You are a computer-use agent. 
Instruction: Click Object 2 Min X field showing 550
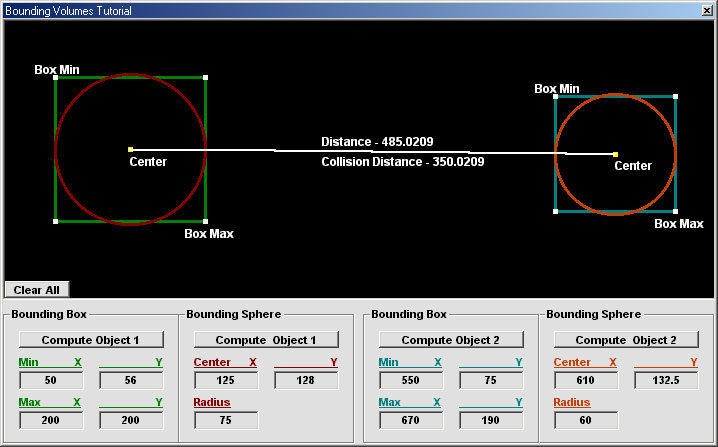pos(410,380)
